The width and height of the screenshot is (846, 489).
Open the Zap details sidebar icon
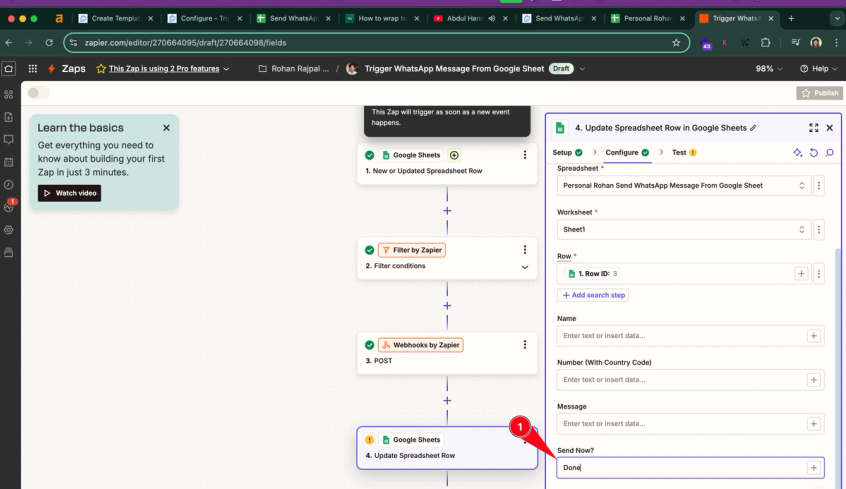(9, 117)
